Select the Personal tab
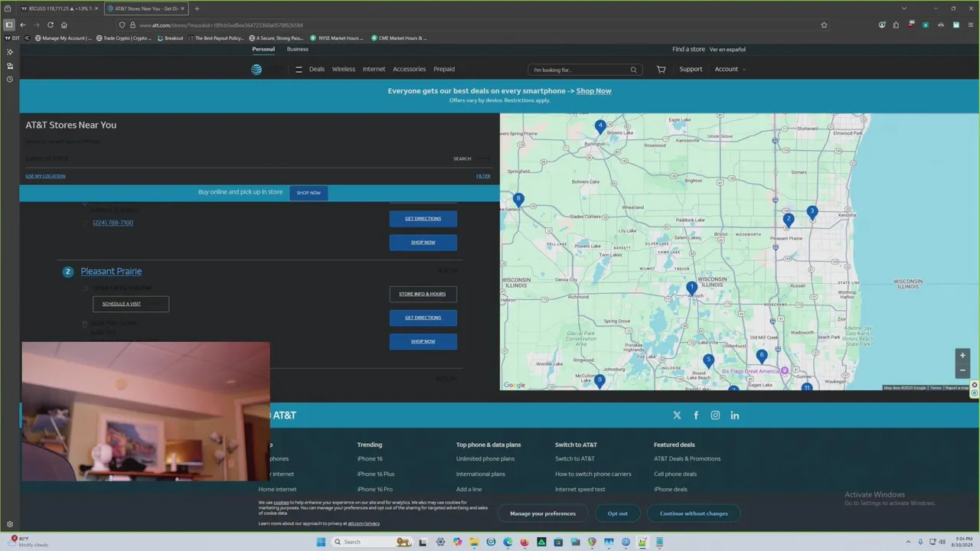The image size is (980, 551). click(x=263, y=49)
